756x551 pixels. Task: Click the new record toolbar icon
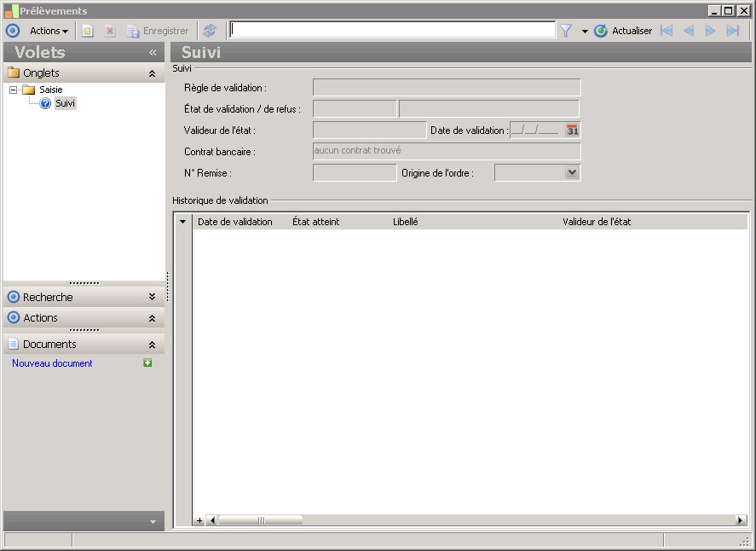(87, 31)
